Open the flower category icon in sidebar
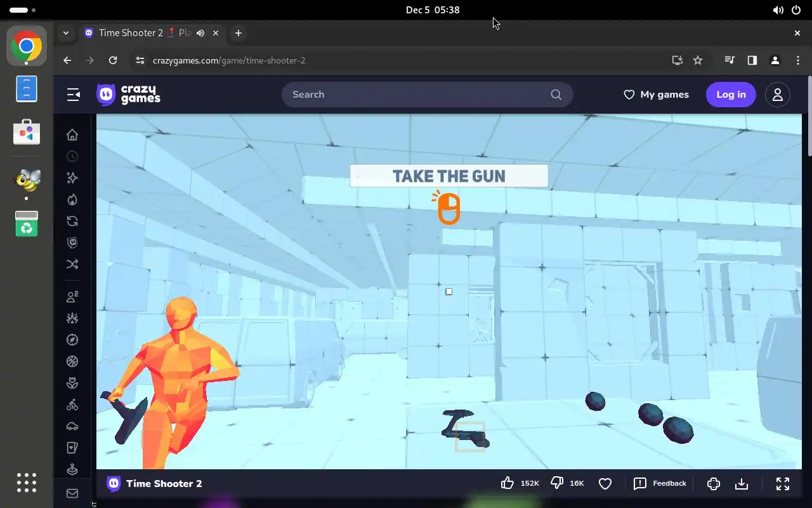Image resolution: width=812 pixels, height=508 pixels. (x=72, y=383)
